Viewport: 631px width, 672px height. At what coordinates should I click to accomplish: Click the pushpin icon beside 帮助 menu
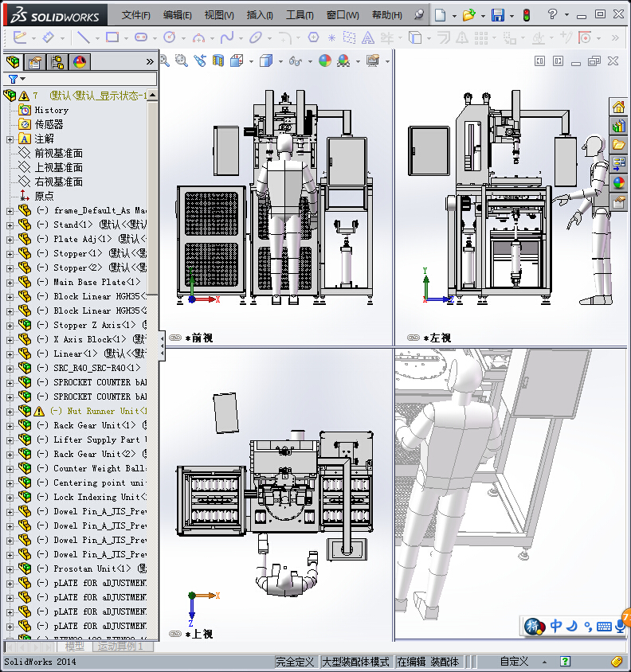pyautogui.click(x=418, y=15)
